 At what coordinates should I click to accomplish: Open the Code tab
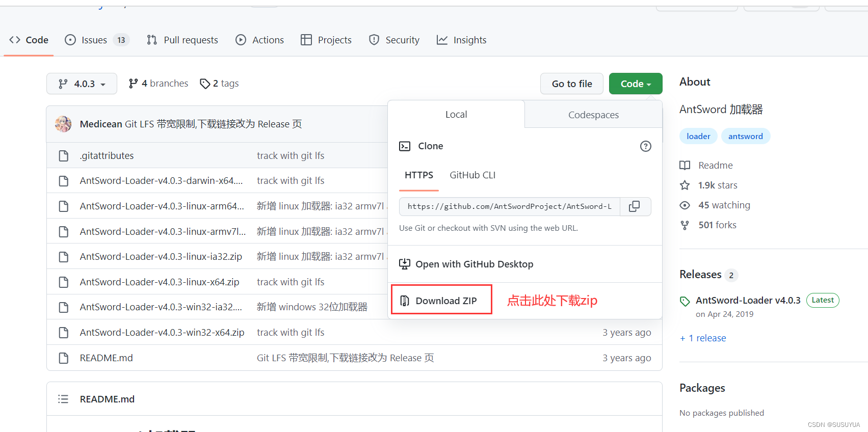coord(29,40)
